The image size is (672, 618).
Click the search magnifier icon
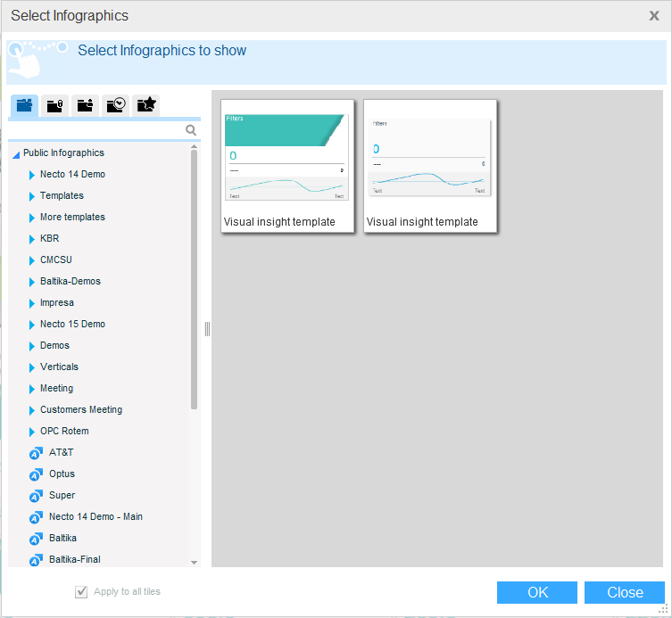[x=190, y=130]
